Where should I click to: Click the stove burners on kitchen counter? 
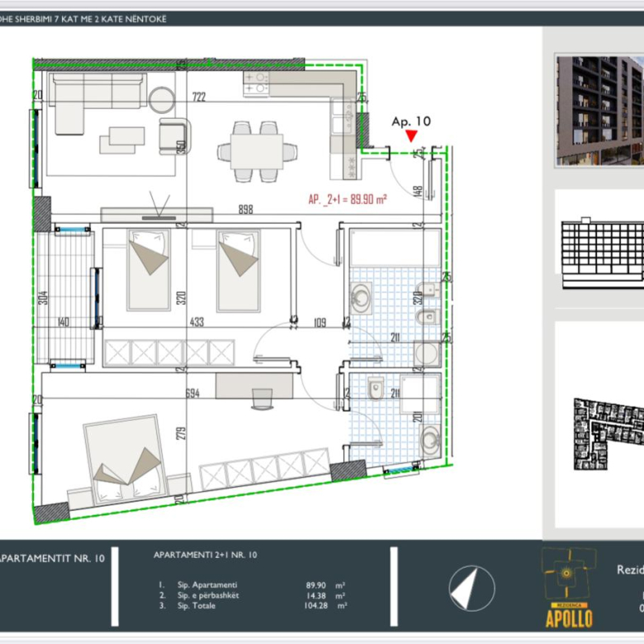[257, 82]
